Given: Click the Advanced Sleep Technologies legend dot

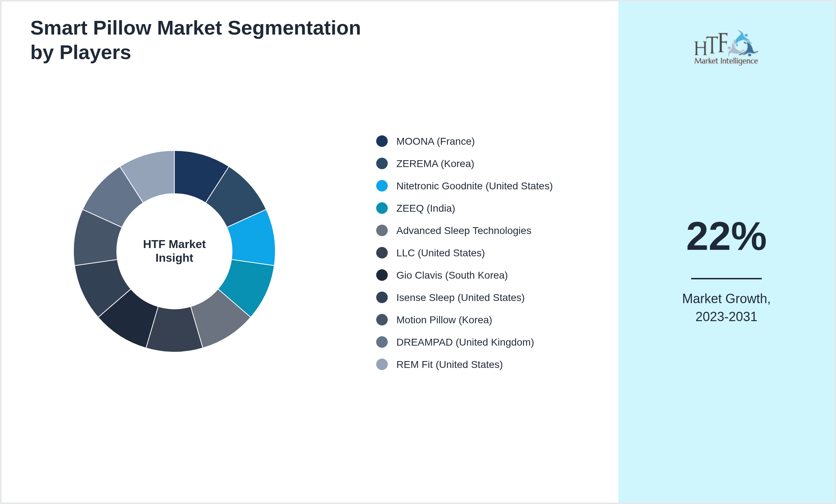Looking at the screenshot, I should 382,230.
